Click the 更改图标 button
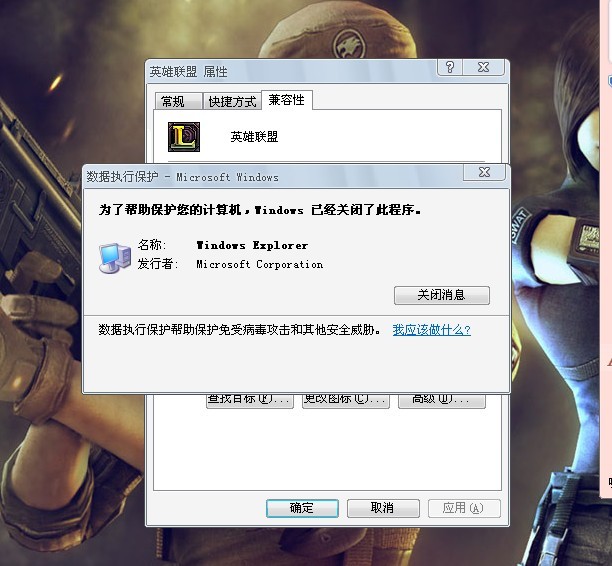The image size is (612, 566). pyautogui.click(x=346, y=401)
